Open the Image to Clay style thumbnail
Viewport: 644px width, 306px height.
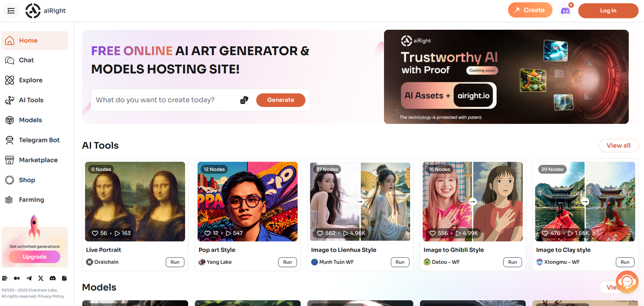point(585,201)
